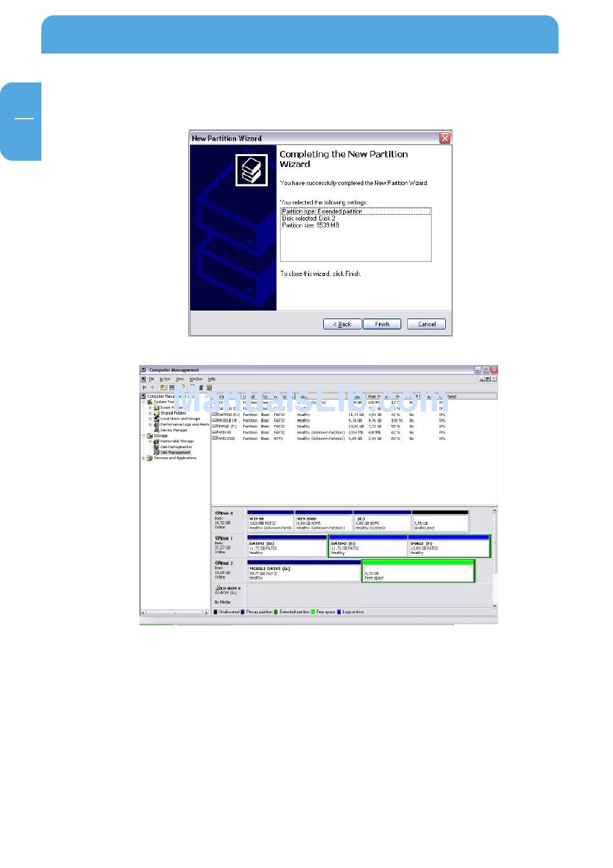Select Shared Folders in the tree
Image resolution: width=613 pixels, height=868 pixels.
tap(173, 413)
